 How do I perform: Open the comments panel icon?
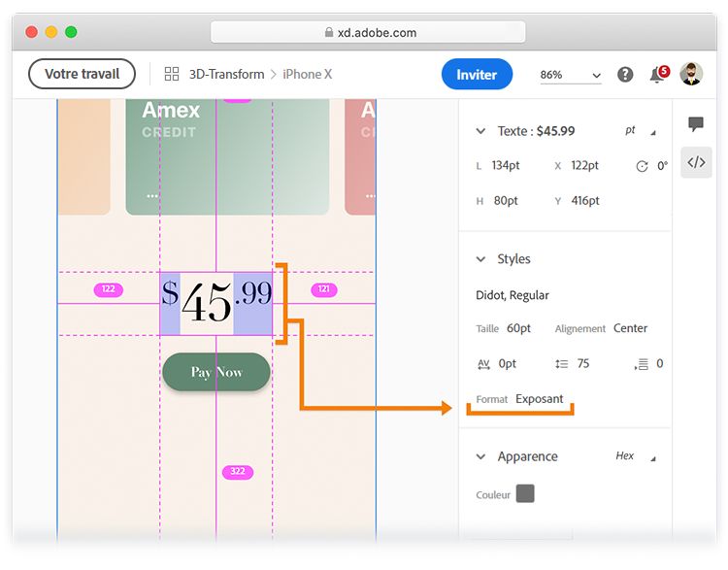tap(695, 124)
